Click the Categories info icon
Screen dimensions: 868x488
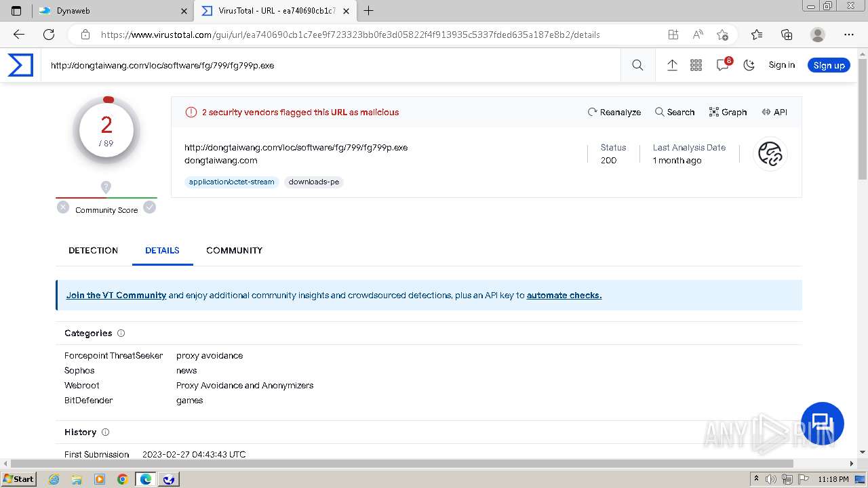(121, 333)
